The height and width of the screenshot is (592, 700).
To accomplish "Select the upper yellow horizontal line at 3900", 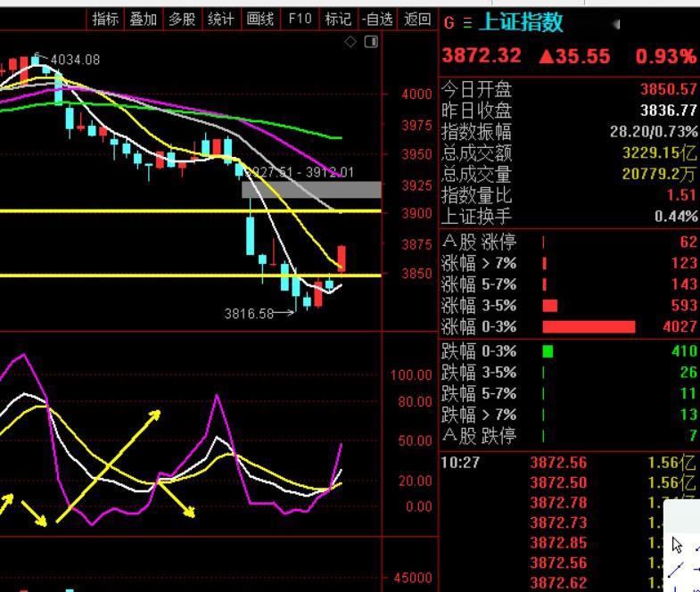I will coord(191,211).
